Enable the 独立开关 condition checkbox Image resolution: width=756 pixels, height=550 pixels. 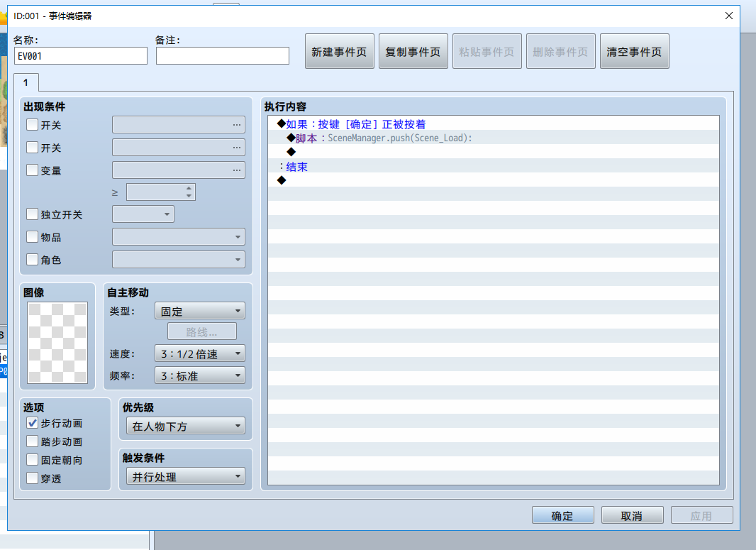[x=33, y=214]
